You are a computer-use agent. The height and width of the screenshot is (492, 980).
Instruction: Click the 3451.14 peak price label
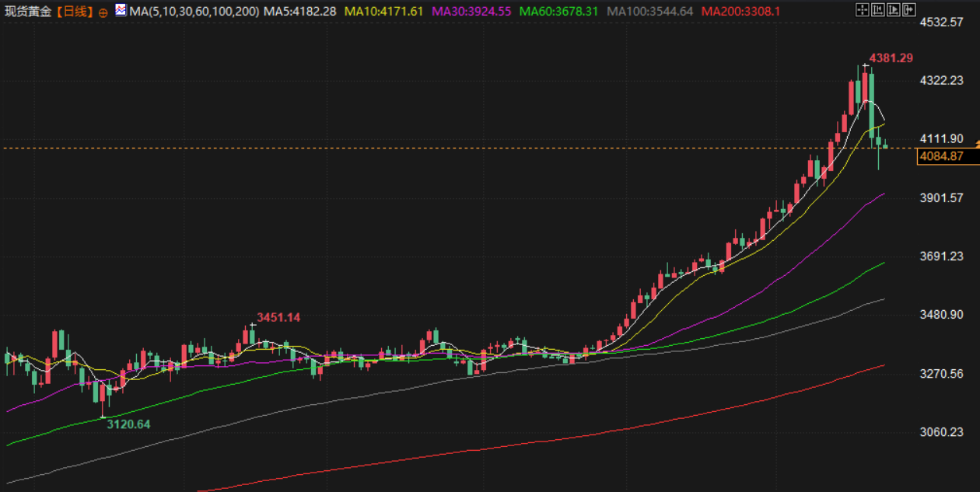[278, 317]
